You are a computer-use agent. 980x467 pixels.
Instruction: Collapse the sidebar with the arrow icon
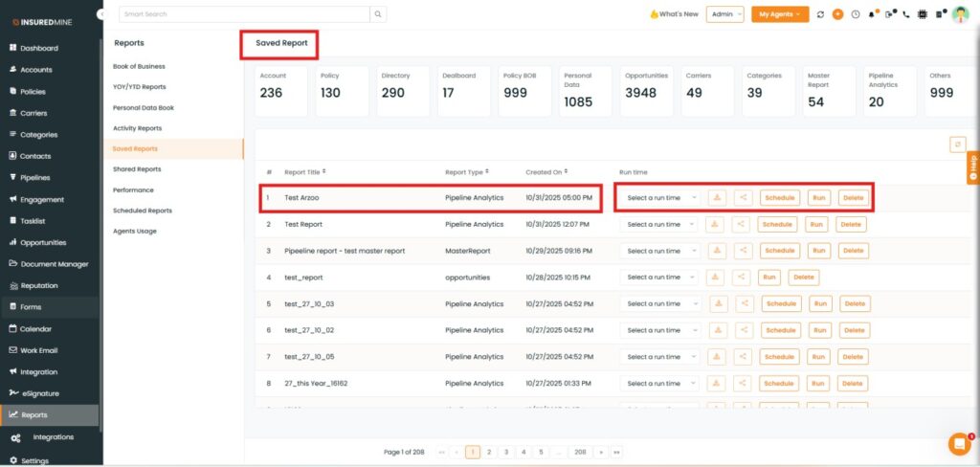[x=102, y=14]
